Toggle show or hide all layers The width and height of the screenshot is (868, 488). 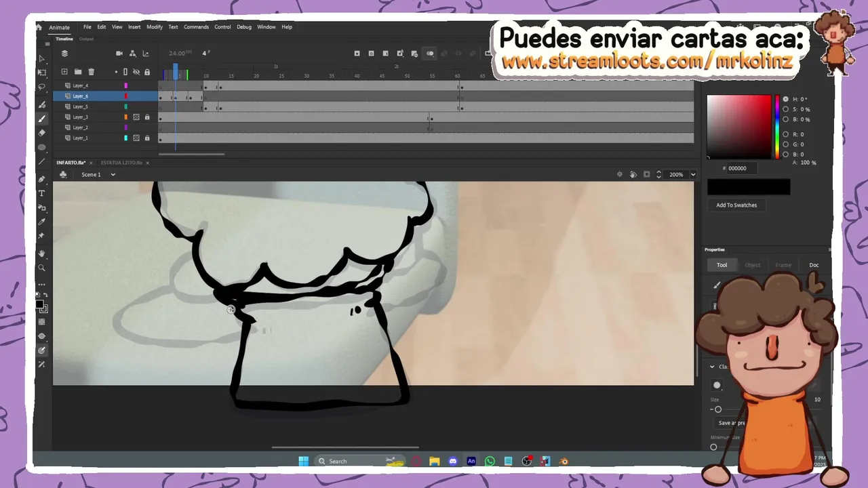coord(136,72)
